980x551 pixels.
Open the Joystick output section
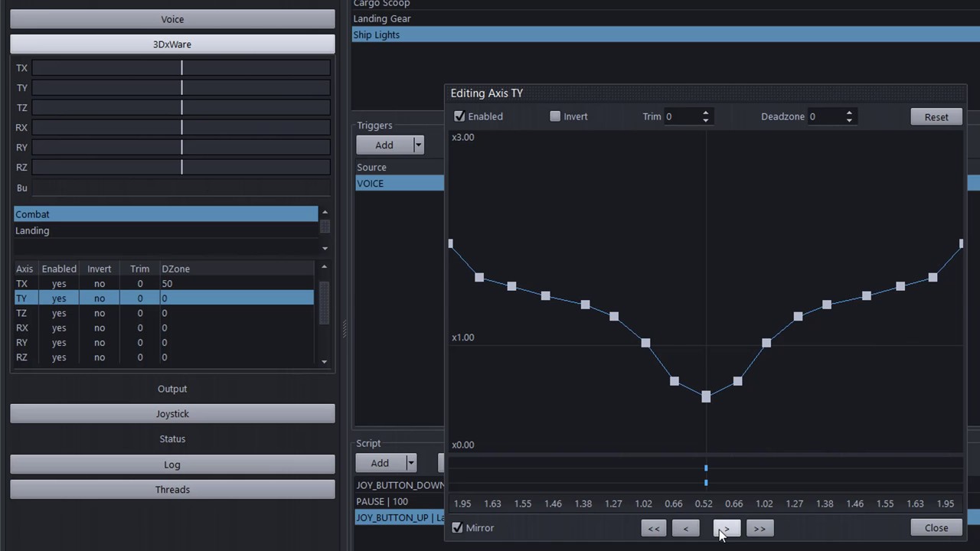tap(172, 414)
